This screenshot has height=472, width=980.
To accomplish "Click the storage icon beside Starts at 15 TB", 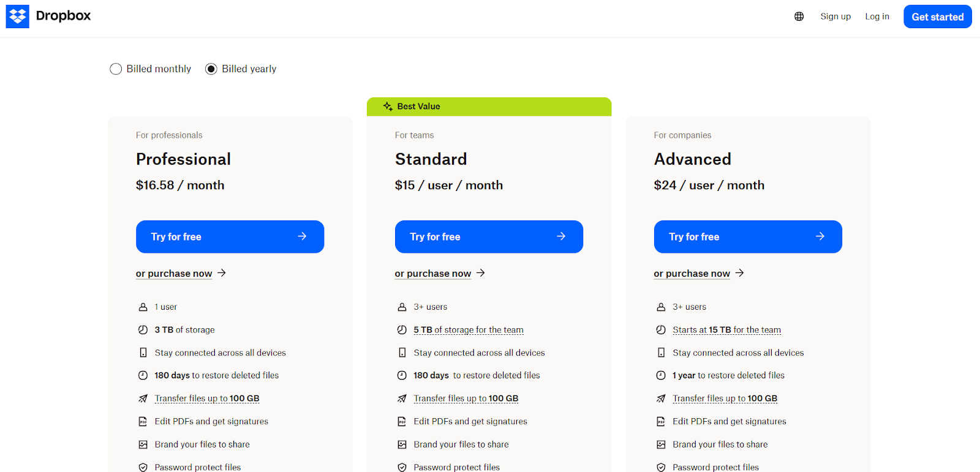I will (661, 330).
